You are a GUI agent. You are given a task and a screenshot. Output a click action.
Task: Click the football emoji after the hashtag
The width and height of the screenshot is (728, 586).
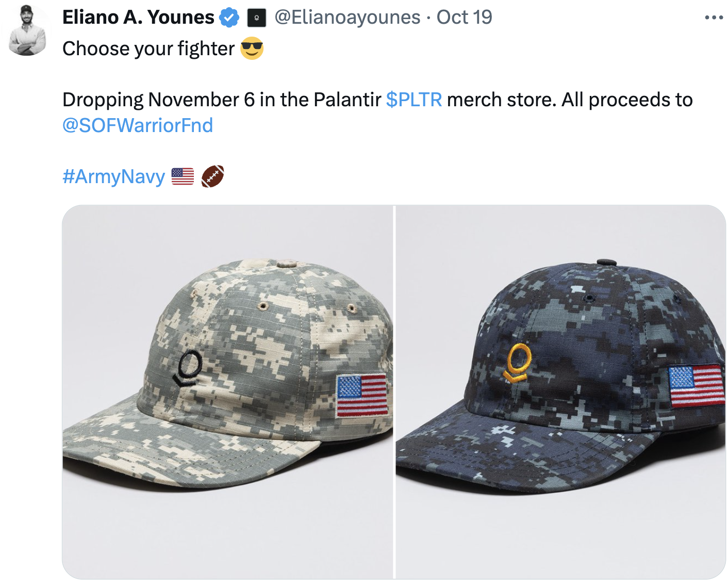(214, 176)
